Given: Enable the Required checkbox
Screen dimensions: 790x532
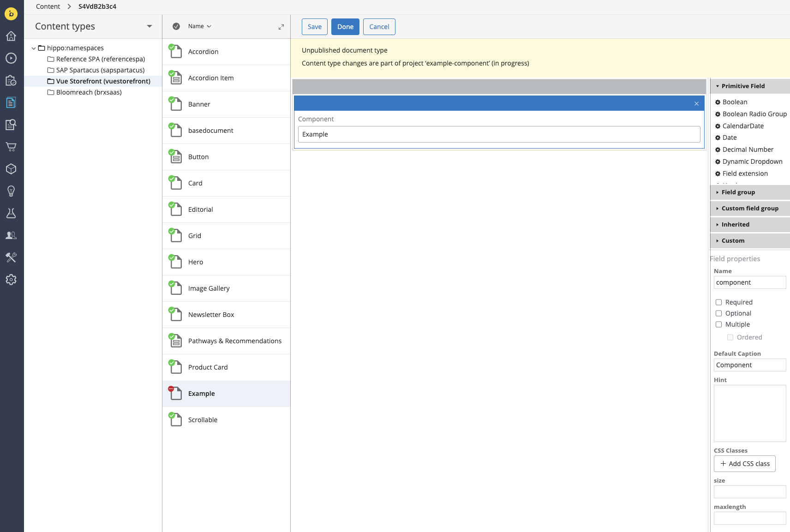Looking at the screenshot, I should 718,302.
